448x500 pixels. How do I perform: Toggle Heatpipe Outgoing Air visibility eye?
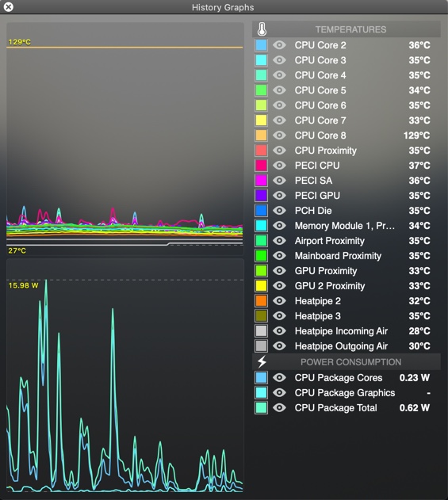[x=279, y=345]
